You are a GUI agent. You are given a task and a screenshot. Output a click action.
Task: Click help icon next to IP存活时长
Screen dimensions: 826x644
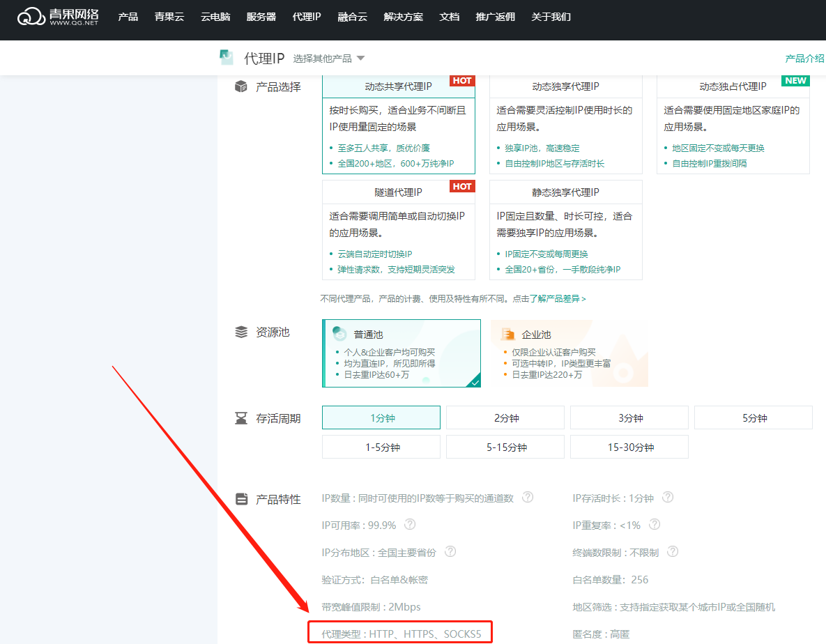[x=668, y=497]
